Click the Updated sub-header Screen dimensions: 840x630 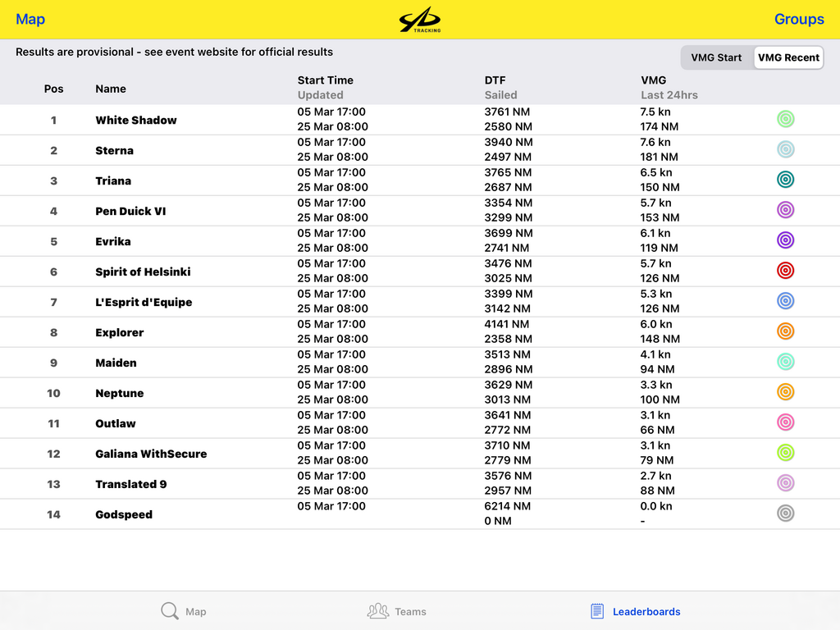321,95
